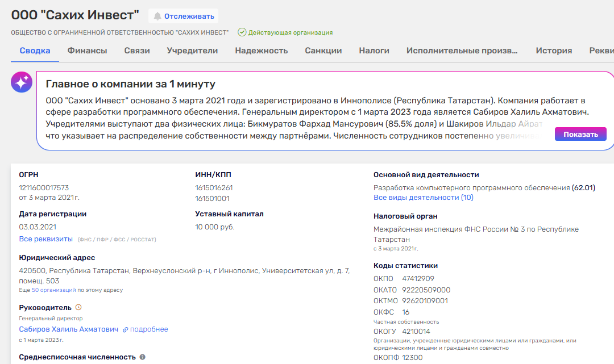
Task: Go to the Санкции tab
Action: click(x=323, y=51)
